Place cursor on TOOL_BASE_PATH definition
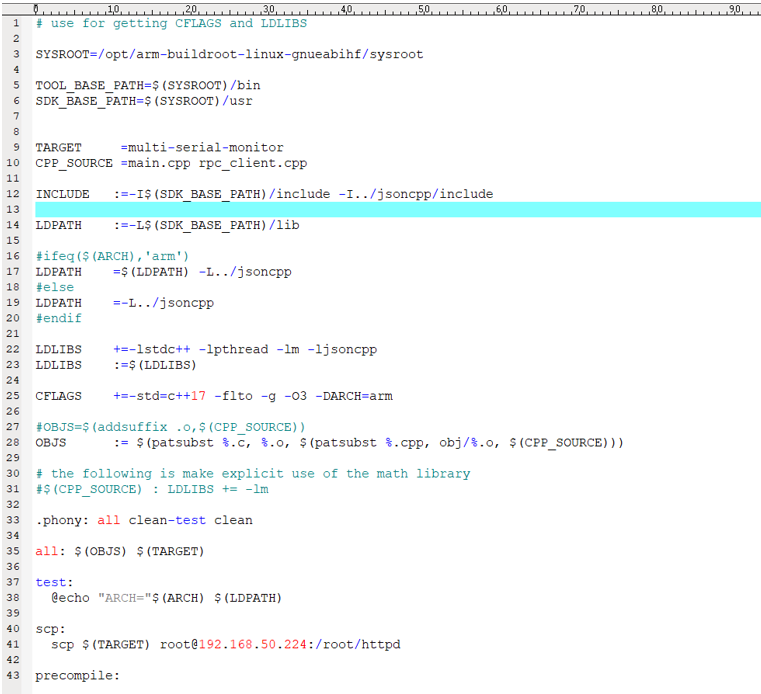761x694 pixels. coord(148,85)
